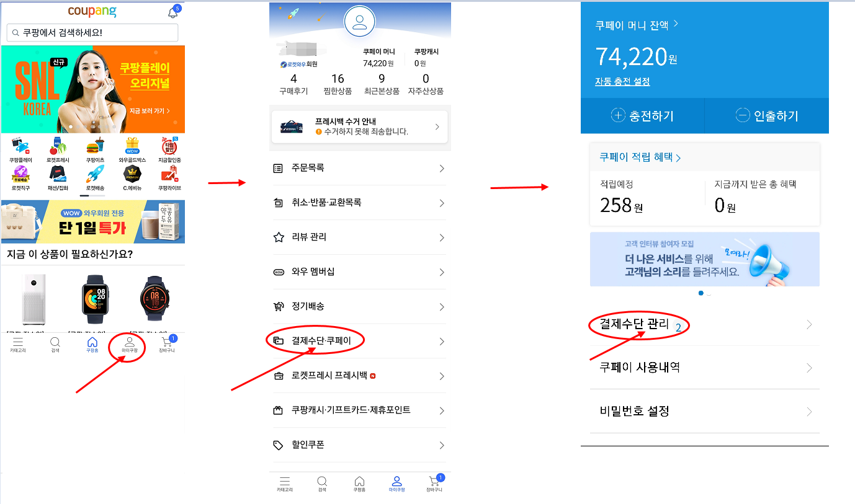Open 장바구니 cart on My Coupang screen

click(434, 483)
